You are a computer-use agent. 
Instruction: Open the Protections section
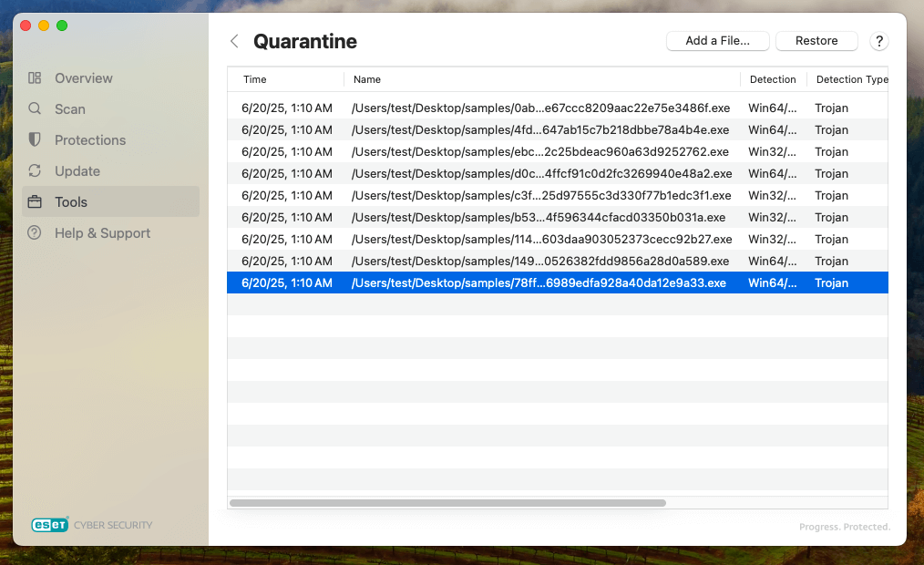[111, 139]
